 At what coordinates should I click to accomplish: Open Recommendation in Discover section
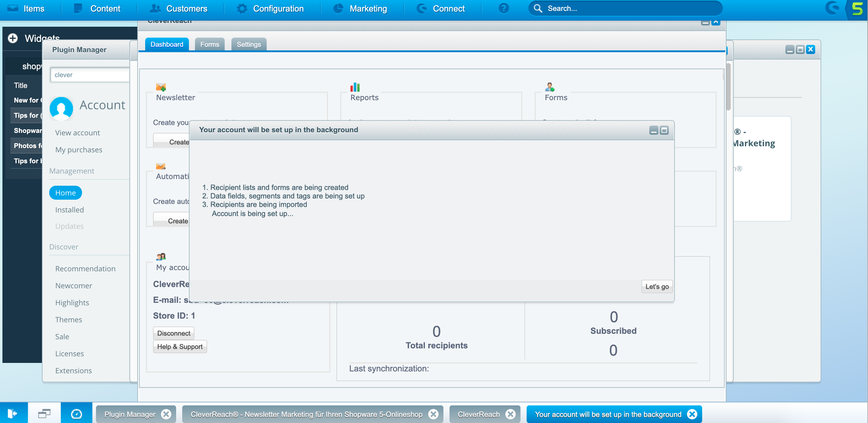click(x=85, y=269)
